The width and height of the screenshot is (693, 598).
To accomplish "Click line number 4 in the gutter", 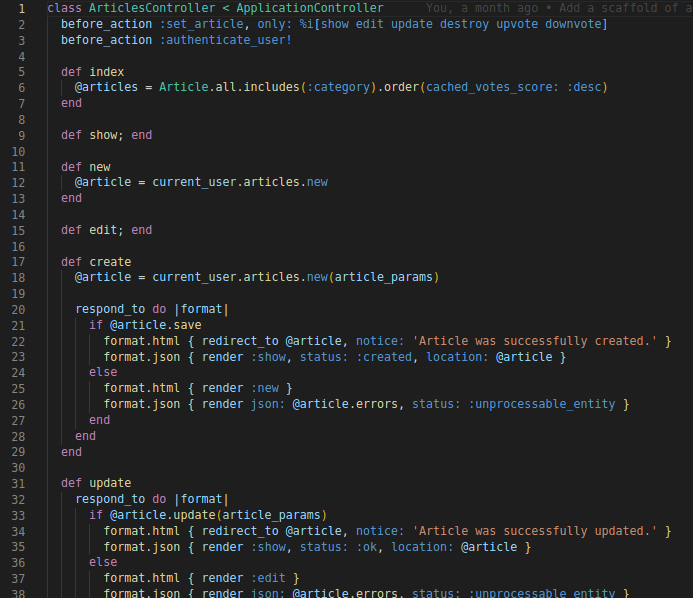I will (22, 57).
